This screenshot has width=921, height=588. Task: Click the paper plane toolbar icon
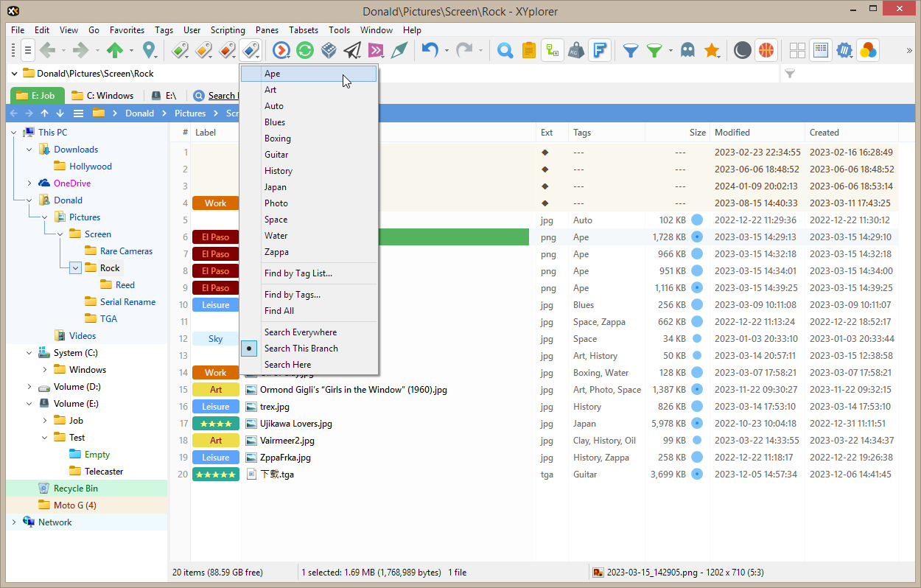coord(352,50)
